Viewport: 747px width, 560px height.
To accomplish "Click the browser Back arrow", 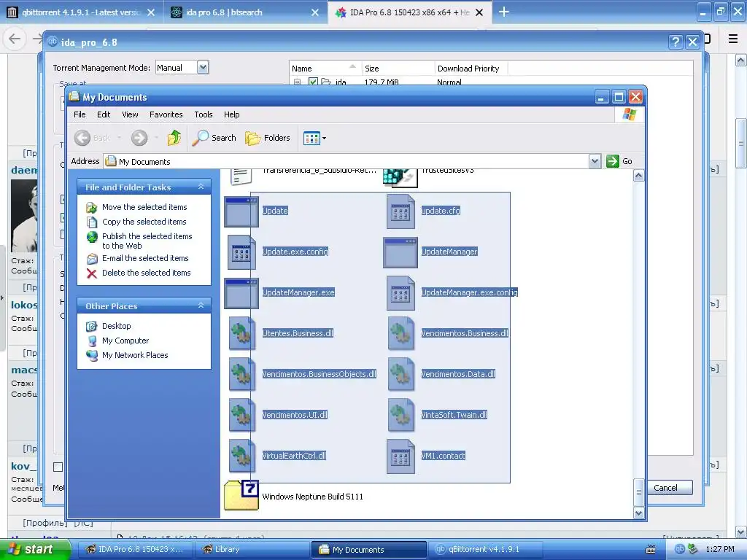I will tap(15, 39).
